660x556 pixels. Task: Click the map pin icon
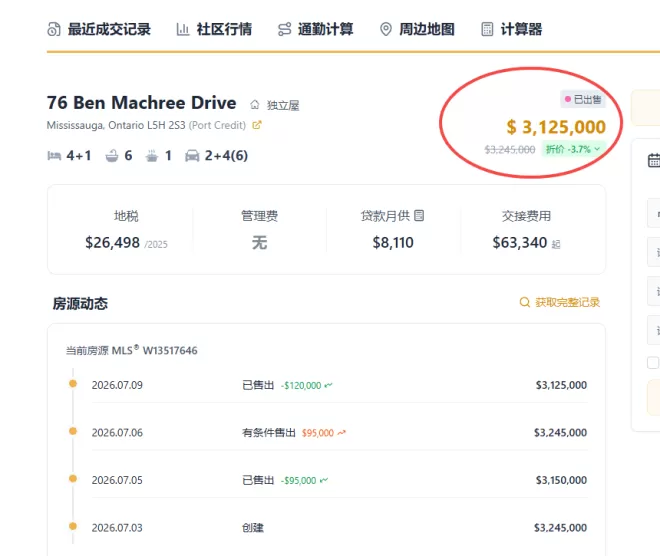(386, 29)
